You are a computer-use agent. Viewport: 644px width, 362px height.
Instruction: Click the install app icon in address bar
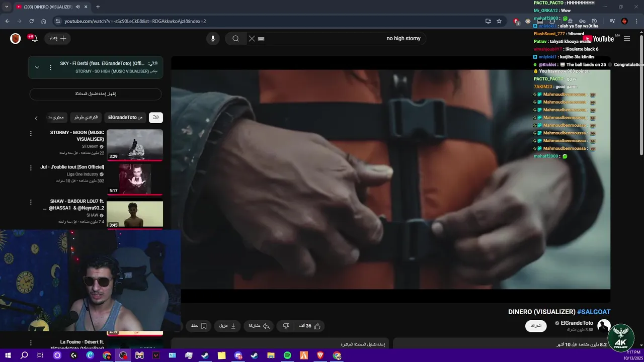click(x=488, y=21)
